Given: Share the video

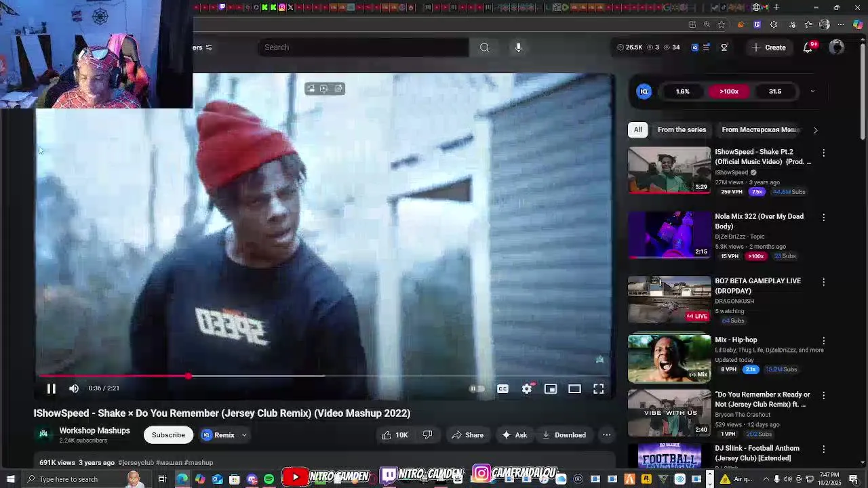Looking at the screenshot, I should [468, 435].
